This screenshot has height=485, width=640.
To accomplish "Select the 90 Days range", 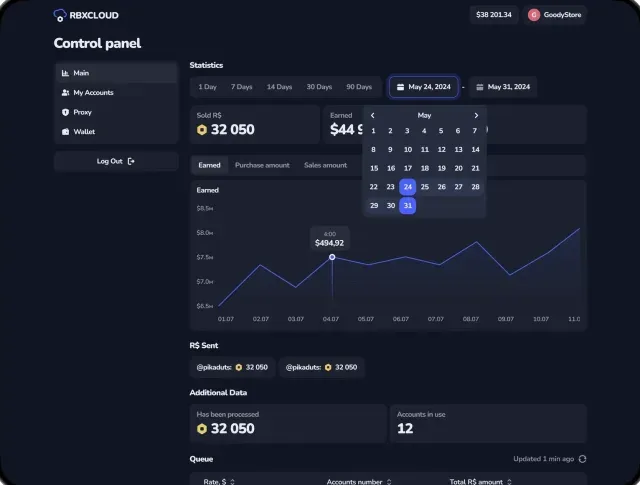I will (359, 87).
